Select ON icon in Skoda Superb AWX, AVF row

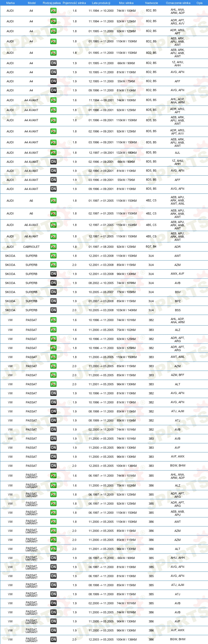pyautogui.click(x=53, y=274)
